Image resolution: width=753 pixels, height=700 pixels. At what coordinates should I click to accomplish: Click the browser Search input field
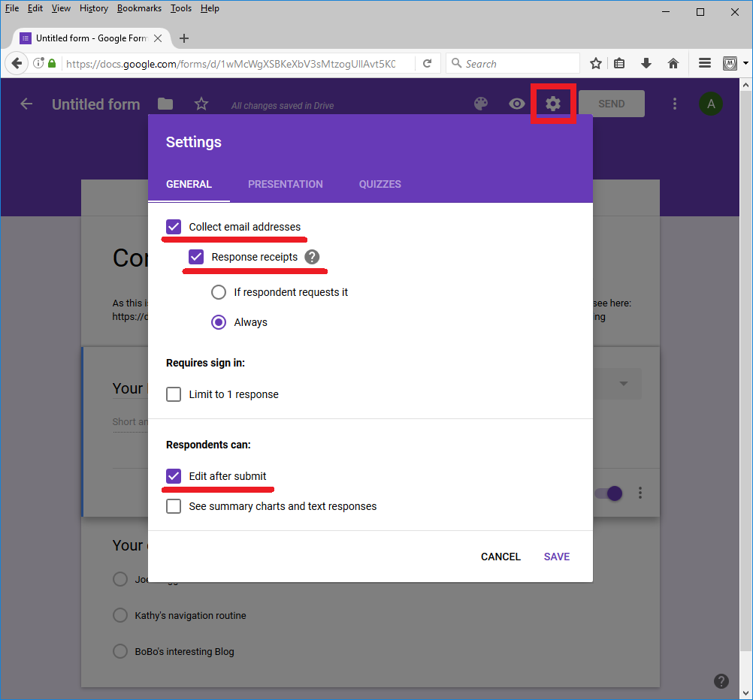(519, 64)
